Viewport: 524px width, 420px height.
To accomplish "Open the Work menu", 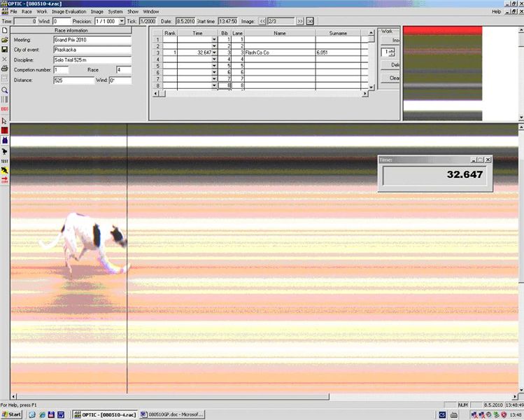I will tap(42, 11).
